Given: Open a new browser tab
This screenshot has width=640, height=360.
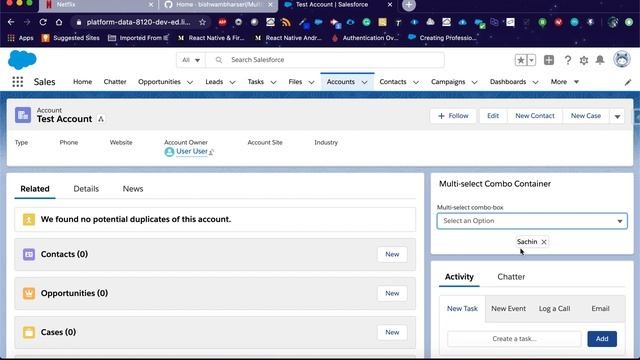Looking at the screenshot, I should pyautogui.click(x=409, y=5).
